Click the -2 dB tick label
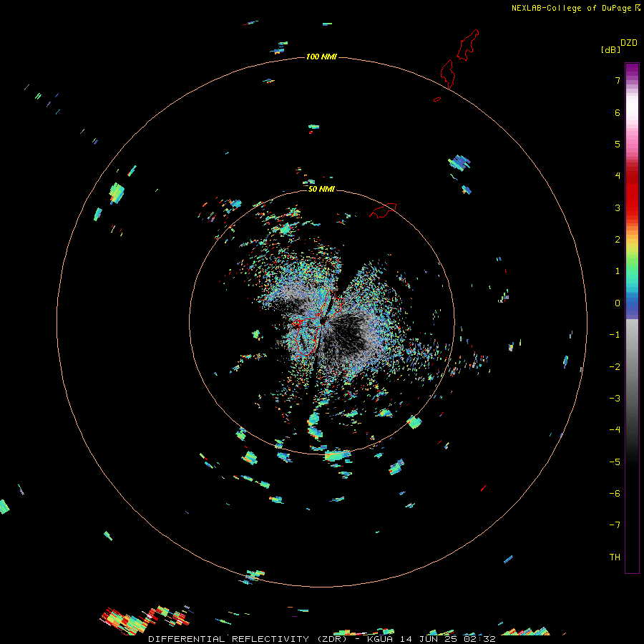644x644 pixels. pyautogui.click(x=615, y=367)
